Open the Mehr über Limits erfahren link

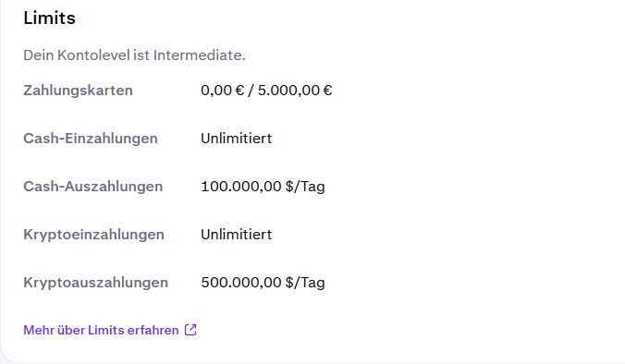click(110, 330)
